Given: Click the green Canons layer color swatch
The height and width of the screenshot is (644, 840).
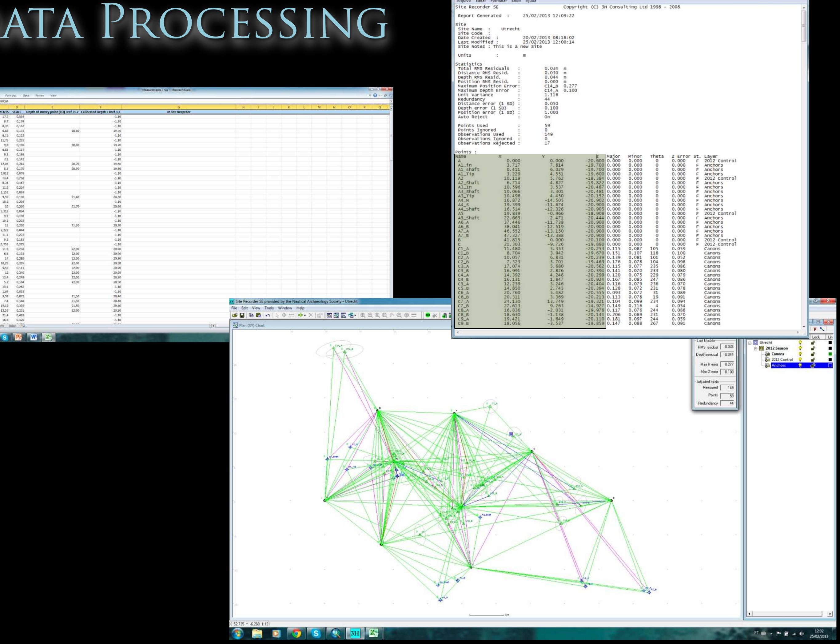Looking at the screenshot, I should 830,354.
